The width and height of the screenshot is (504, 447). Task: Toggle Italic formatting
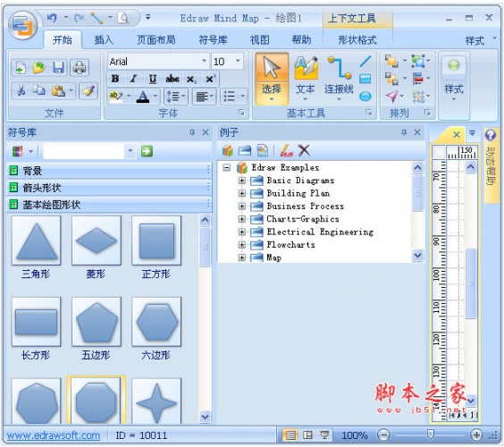point(134,79)
